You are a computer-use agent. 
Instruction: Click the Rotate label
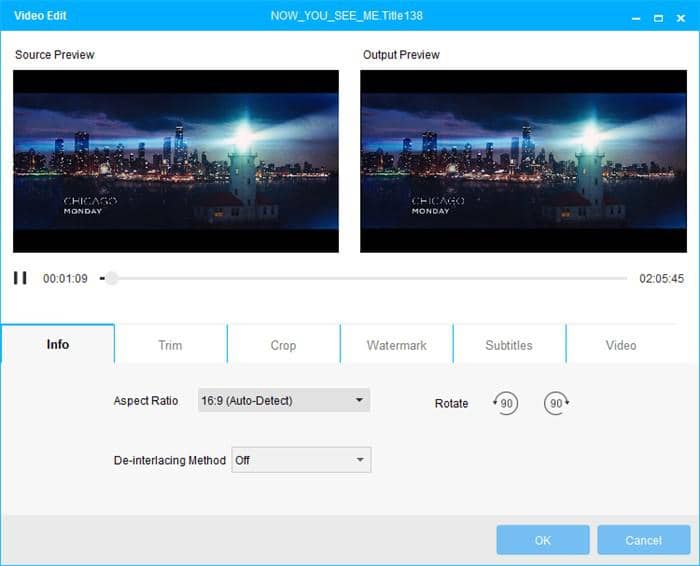pos(451,403)
